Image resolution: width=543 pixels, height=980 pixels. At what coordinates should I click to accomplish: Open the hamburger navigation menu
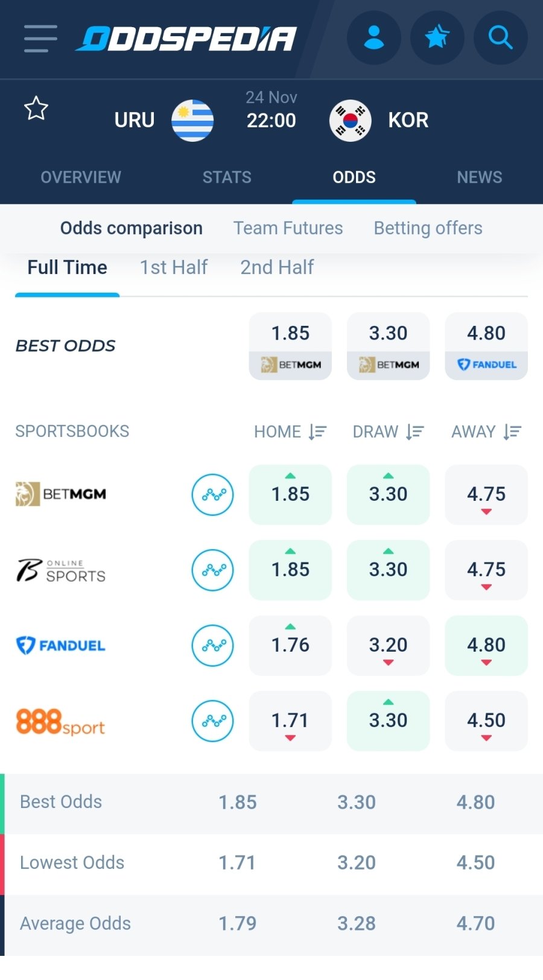40,38
